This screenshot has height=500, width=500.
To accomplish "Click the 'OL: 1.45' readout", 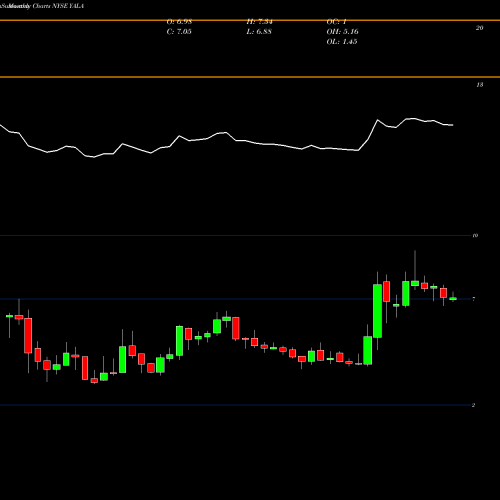I will [342, 42].
